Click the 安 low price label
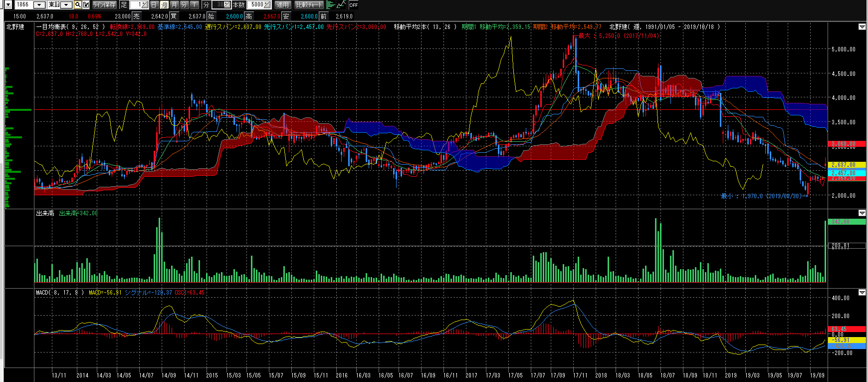Viewport: 868px width, 382px height. [286, 16]
